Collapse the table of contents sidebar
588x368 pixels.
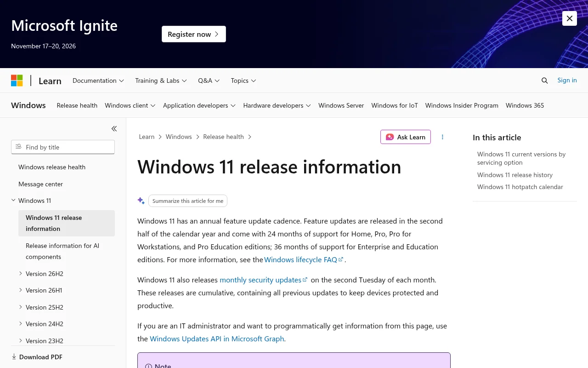point(114,129)
